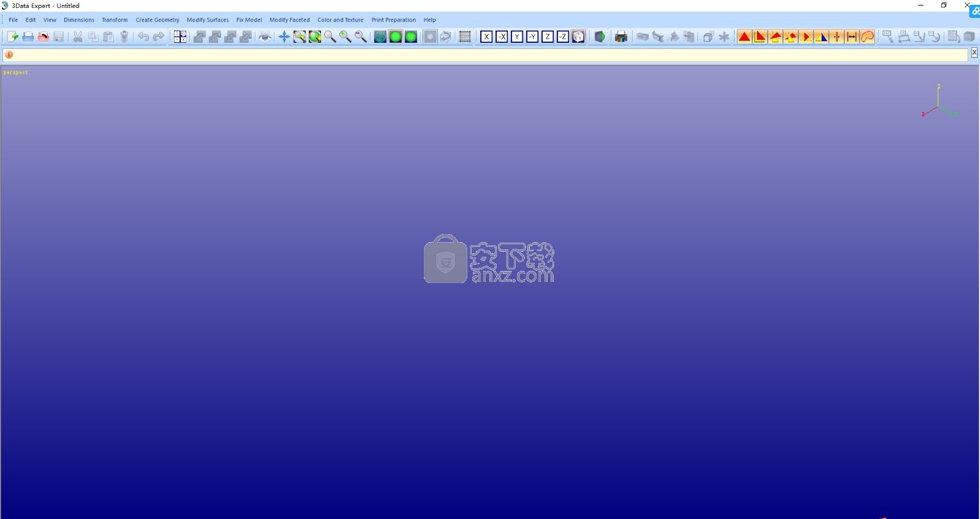Set view to -Y axis
This screenshot has height=519, width=980.
click(532, 37)
